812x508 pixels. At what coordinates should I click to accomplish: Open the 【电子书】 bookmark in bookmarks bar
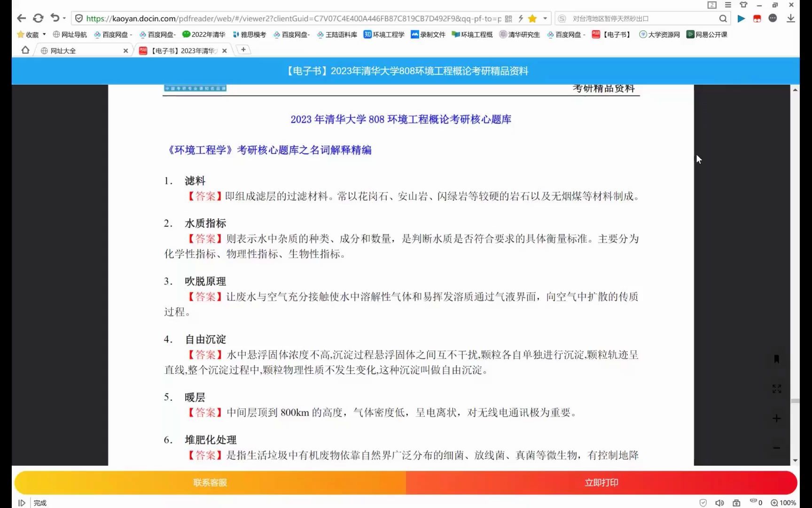coord(611,34)
